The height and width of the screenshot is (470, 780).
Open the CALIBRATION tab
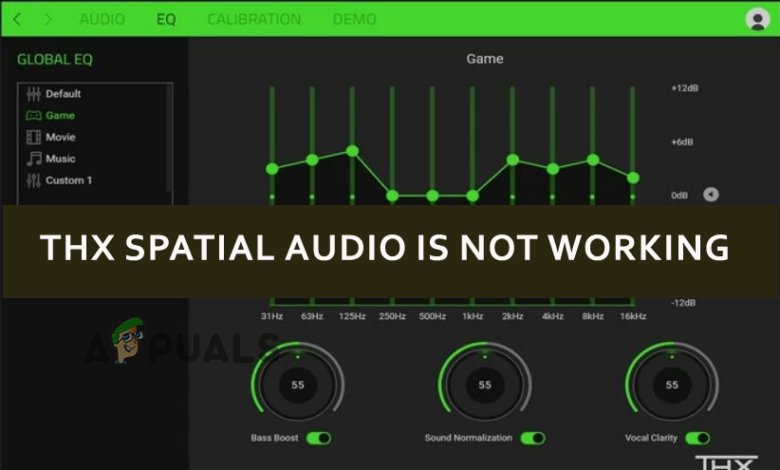pyautogui.click(x=254, y=19)
